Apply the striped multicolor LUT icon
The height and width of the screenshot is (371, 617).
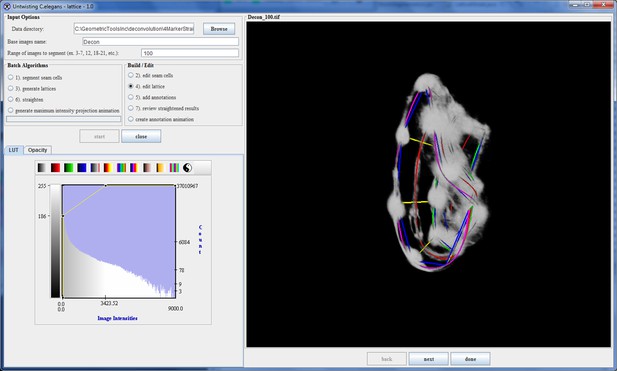(174, 168)
